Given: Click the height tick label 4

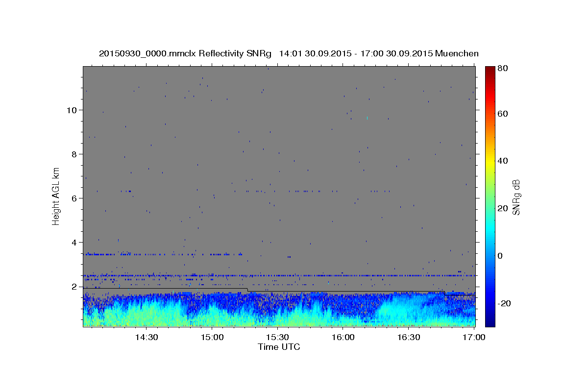Looking at the screenshot, I should (74, 243).
